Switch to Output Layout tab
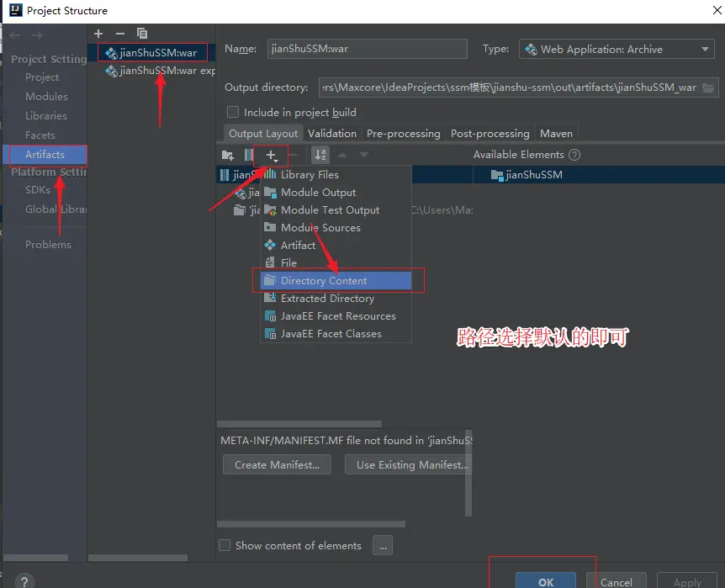Screen dimensions: 725x588 [263, 134]
